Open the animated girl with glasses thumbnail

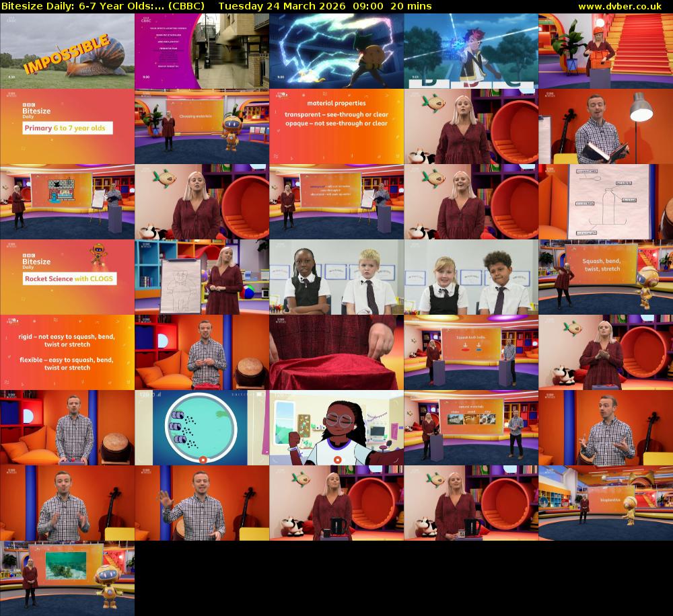point(336,428)
